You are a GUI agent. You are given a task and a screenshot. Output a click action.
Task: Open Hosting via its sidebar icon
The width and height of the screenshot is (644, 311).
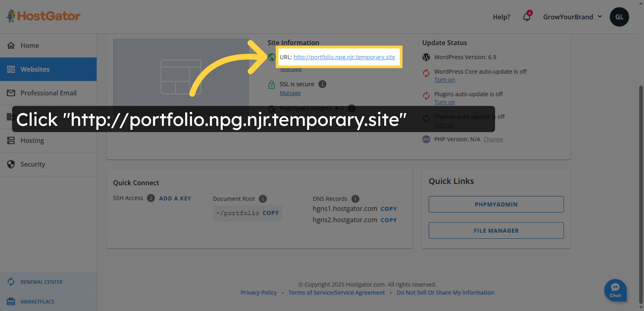point(11,140)
